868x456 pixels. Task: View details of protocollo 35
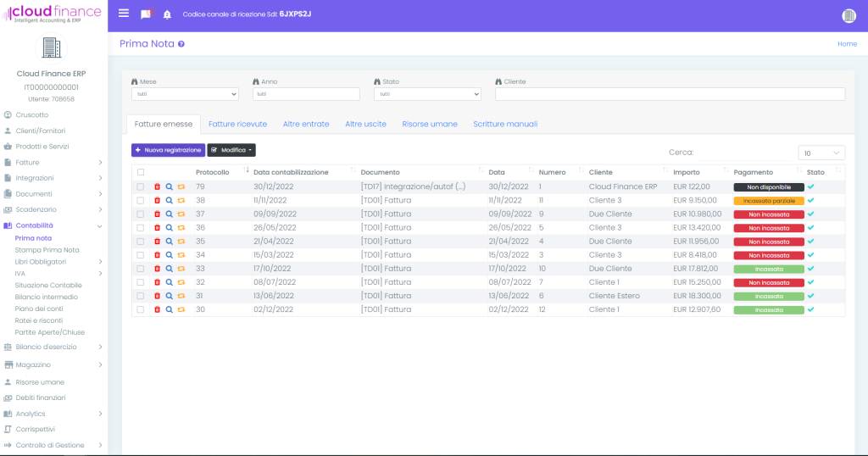click(x=170, y=242)
